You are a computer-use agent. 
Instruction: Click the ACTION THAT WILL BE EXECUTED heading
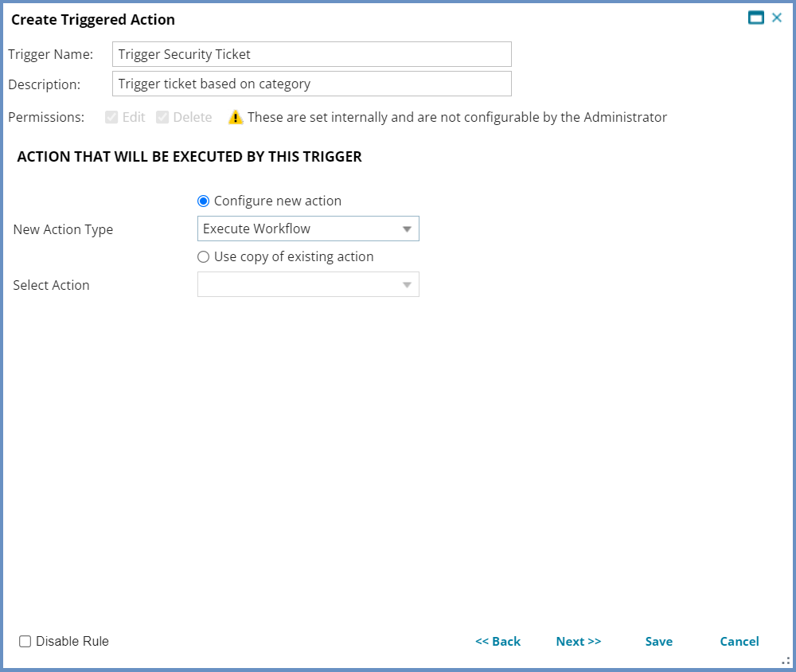(189, 156)
